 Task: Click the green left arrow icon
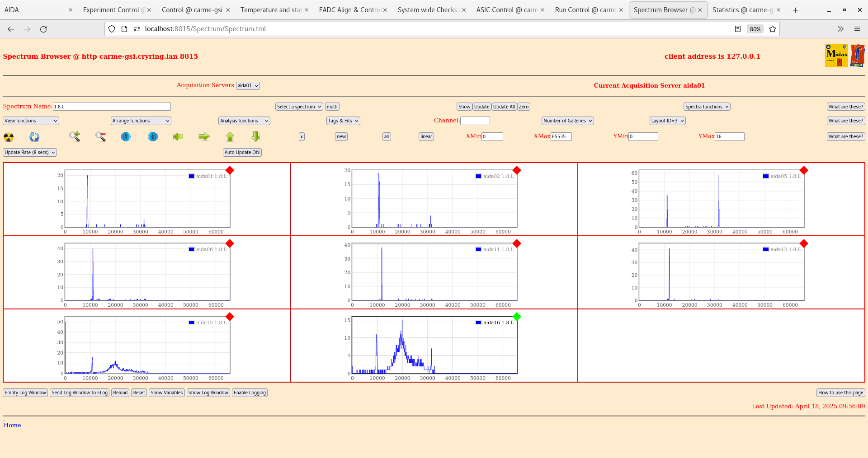tap(178, 136)
